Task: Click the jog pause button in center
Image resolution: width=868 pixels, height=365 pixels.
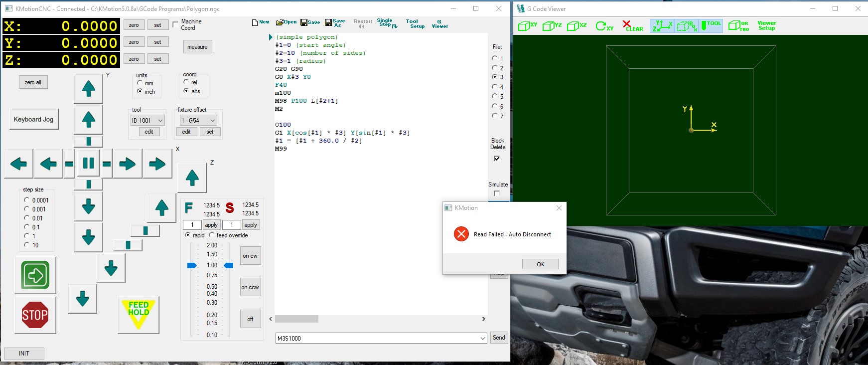Action: click(88, 163)
